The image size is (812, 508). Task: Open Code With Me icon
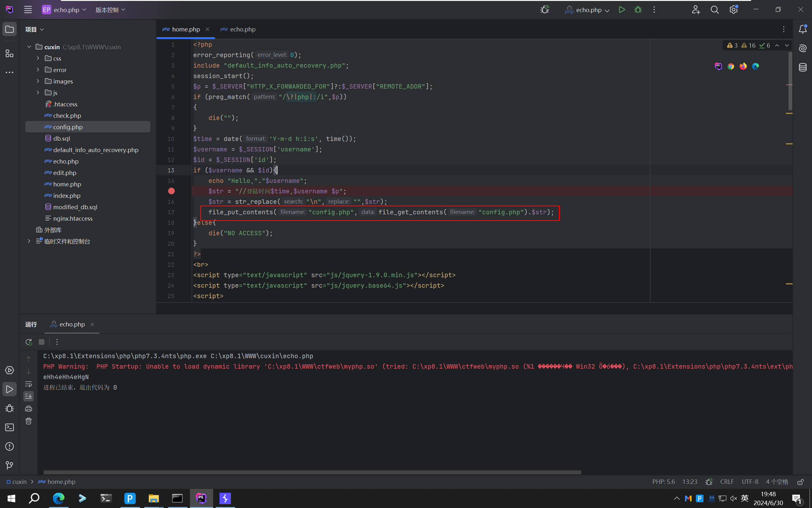coord(696,10)
